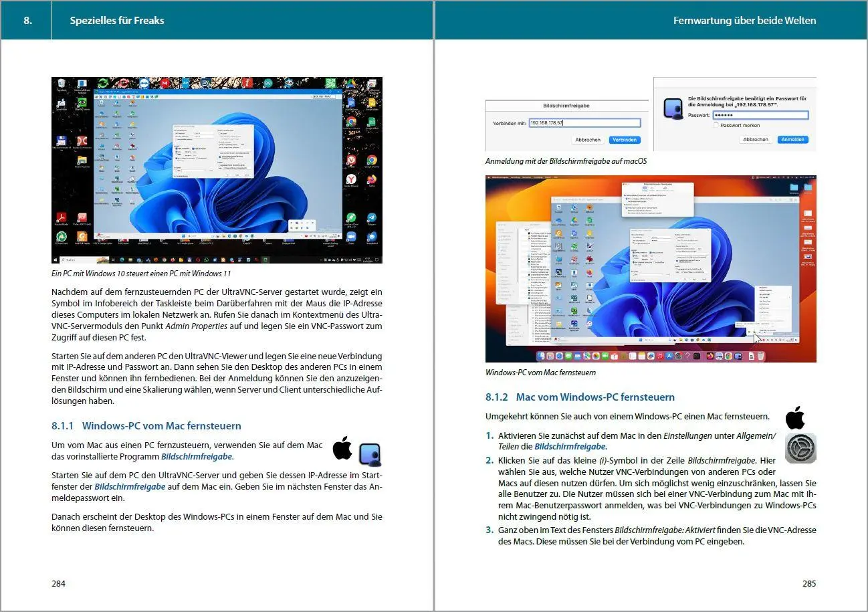Open Google Chrome icon on Windows 10 desktop
This screenshot has width=868, height=612.
(372, 160)
